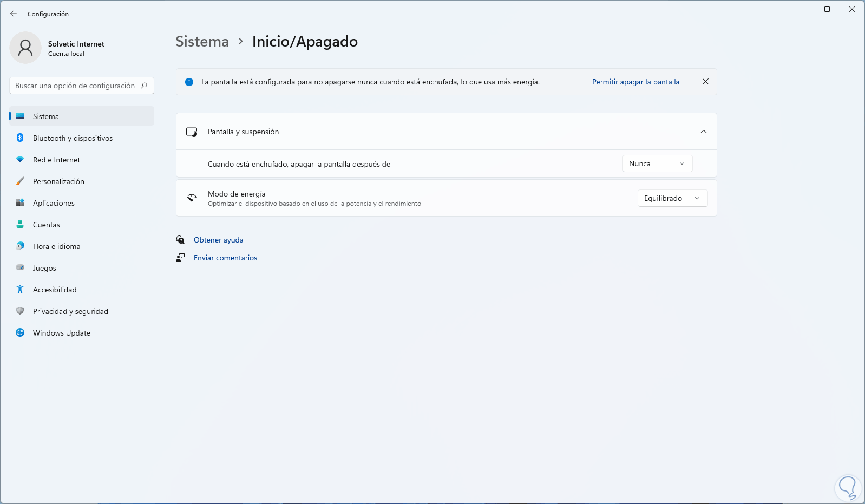Click the Enviar comentarios link
This screenshot has height=504, width=865.
[x=225, y=258]
